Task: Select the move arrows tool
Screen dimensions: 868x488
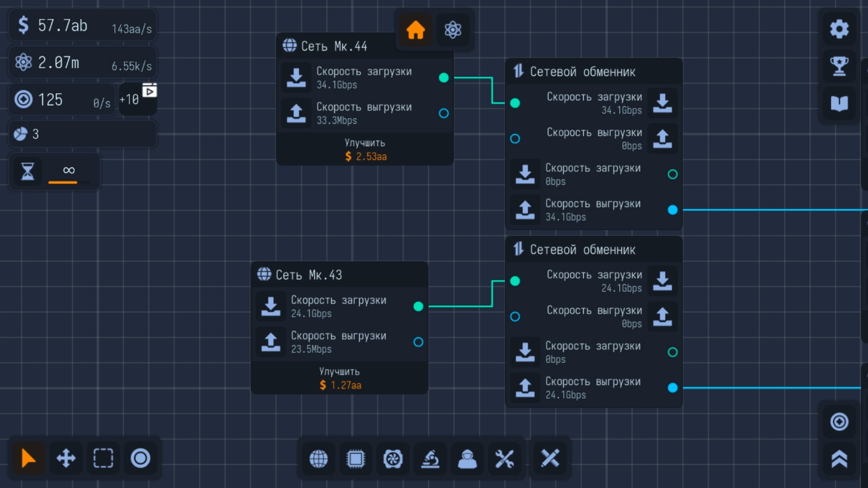Action: pos(66,458)
